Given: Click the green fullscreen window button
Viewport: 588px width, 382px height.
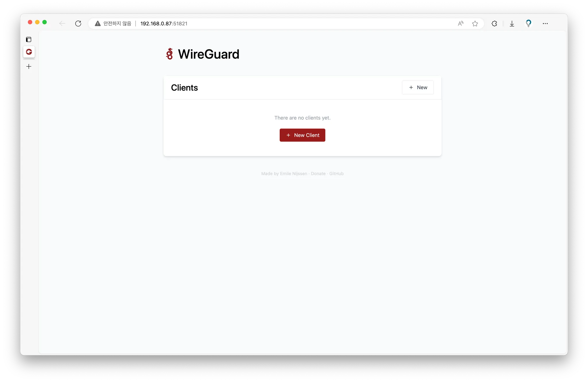Looking at the screenshot, I should point(45,22).
